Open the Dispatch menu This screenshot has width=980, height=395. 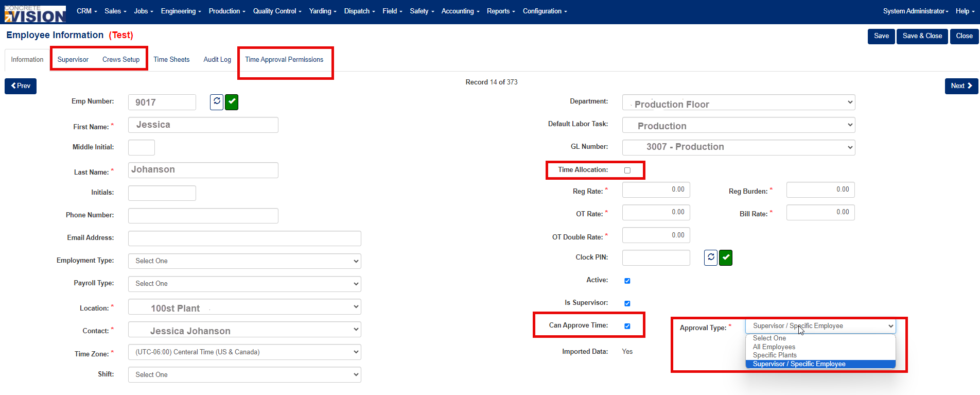(359, 11)
